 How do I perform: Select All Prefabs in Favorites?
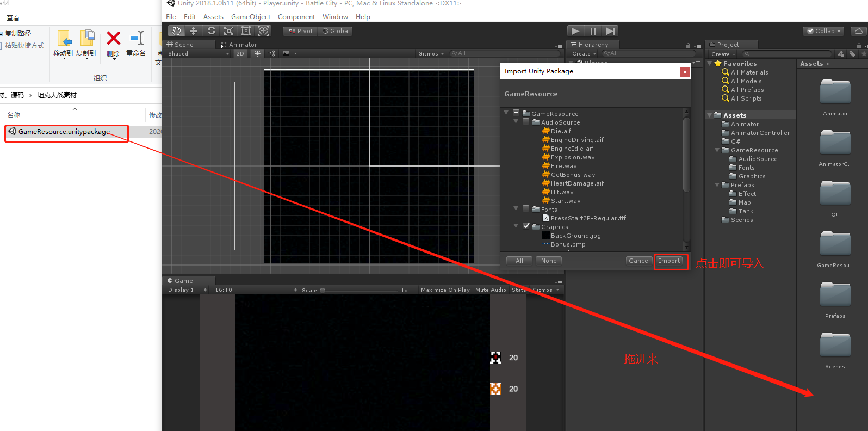747,90
